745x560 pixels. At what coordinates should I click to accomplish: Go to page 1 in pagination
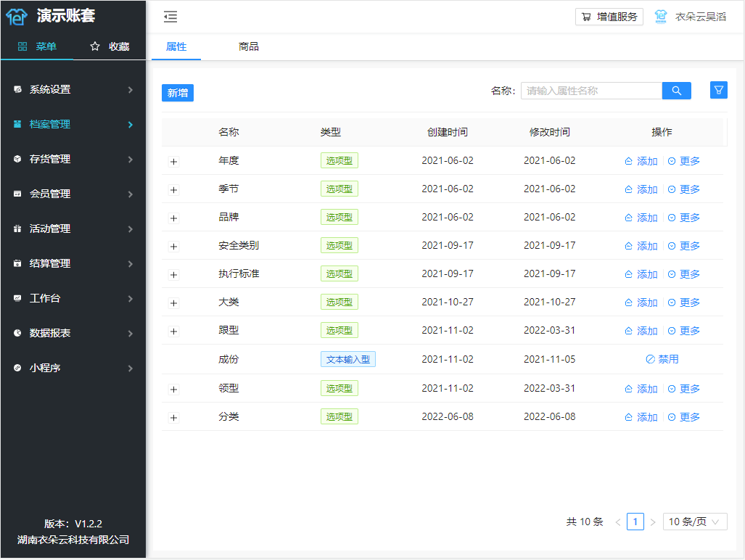(635, 522)
